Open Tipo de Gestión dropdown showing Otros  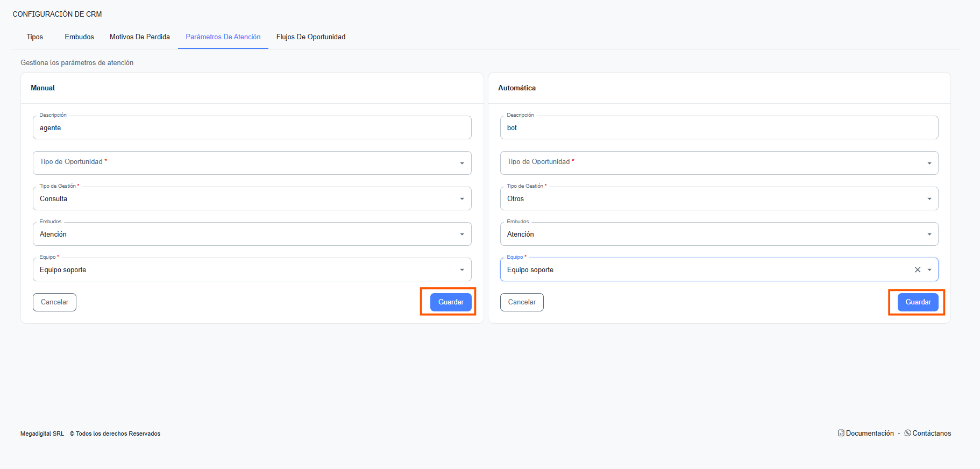(x=929, y=199)
